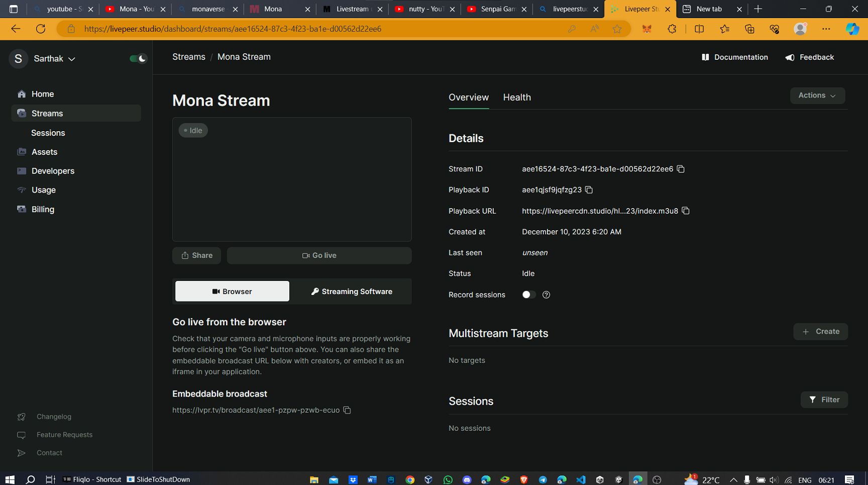Show hidden icons in system tray
This screenshot has width=868, height=485.
coord(733,479)
